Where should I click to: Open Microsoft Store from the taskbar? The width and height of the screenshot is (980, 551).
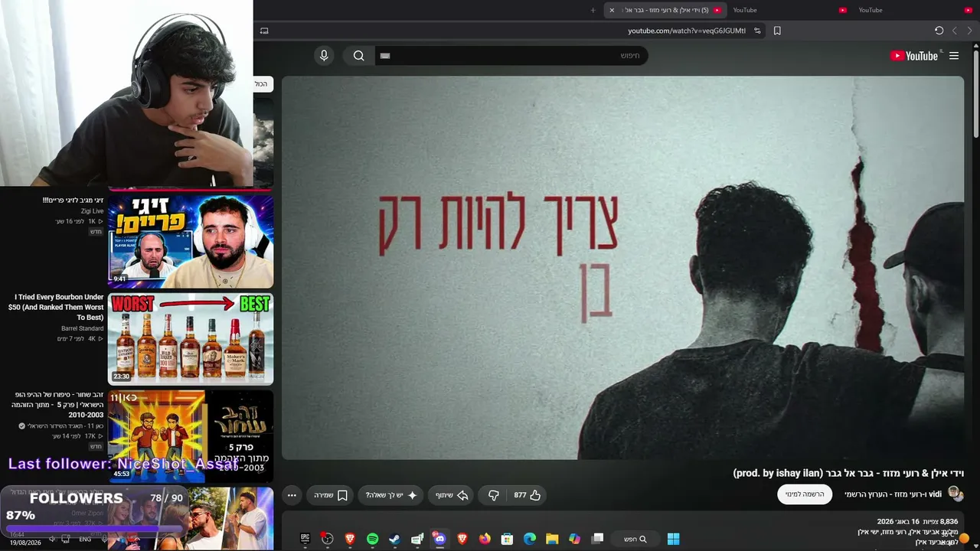(507, 539)
